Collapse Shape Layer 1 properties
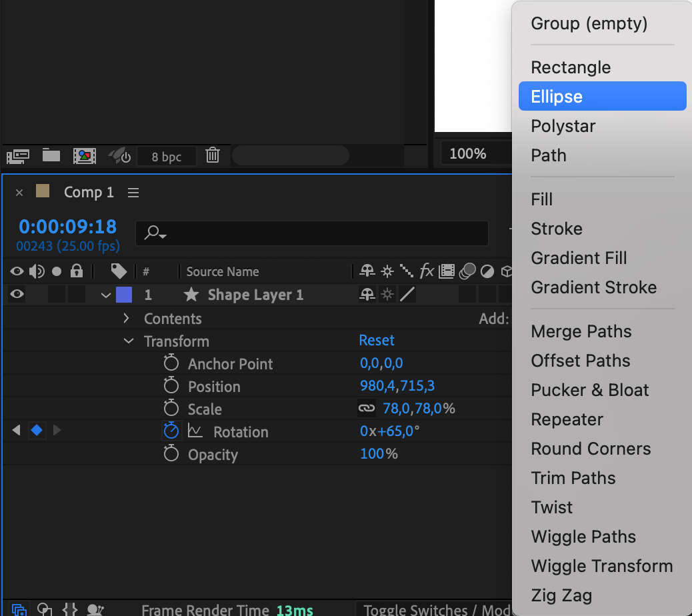The height and width of the screenshot is (616, 692). click(105, 295)
